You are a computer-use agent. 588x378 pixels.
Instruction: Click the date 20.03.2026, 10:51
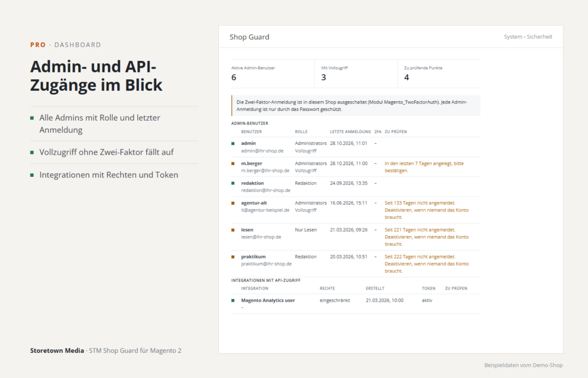tap(349, 257)
